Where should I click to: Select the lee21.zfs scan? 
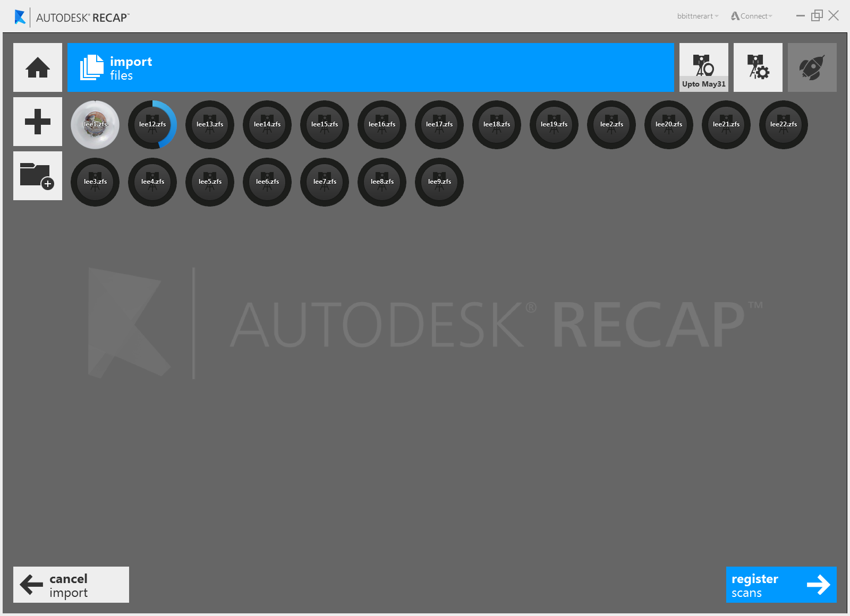click(726, 125)
